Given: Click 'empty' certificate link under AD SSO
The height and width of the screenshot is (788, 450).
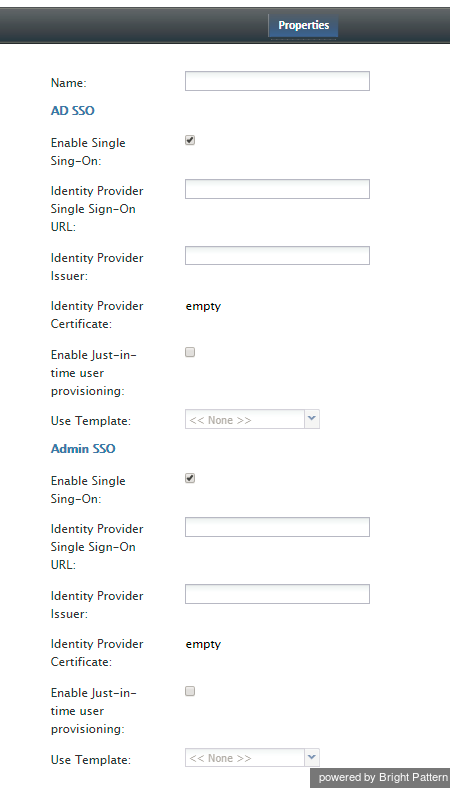Looking at the screenshot, I should point(203,306).
